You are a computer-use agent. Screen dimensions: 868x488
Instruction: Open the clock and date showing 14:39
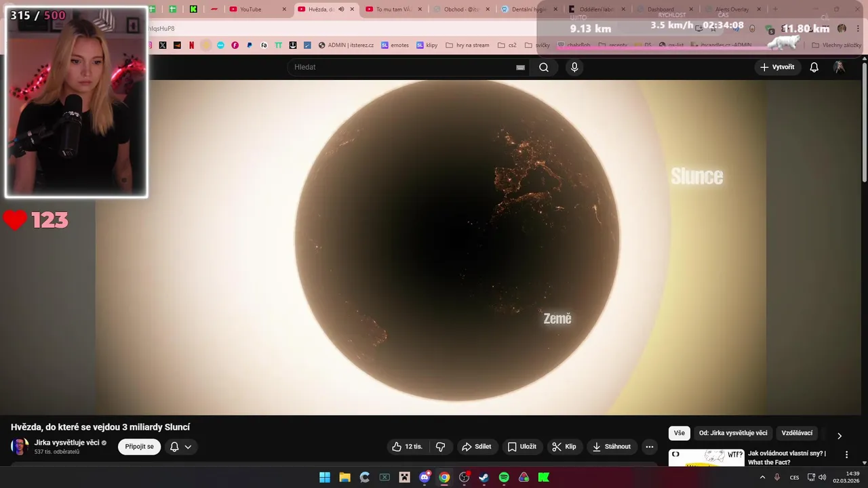847,477
